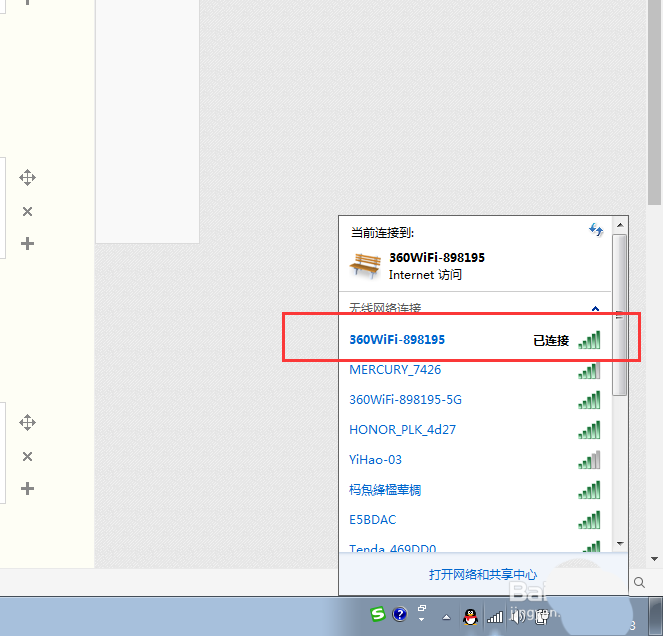Click the magnifier search icon
663x636 pixels.
click(x=639, y=583)
